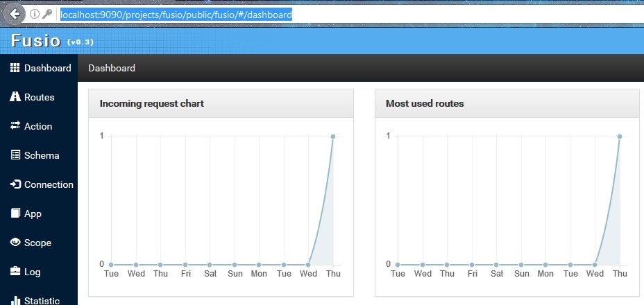Click the Fri label in Most used routes
This screenshot has width=644, height=305.
tap(473, 274)
